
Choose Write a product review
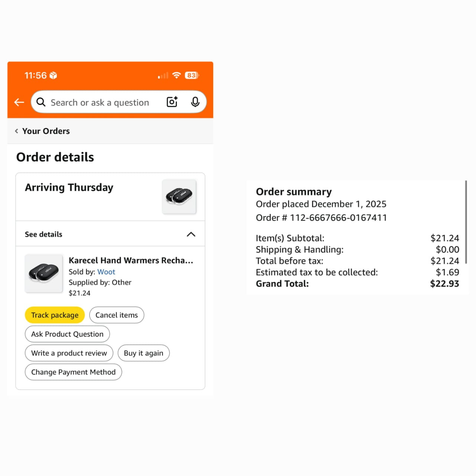coord(69,353)
